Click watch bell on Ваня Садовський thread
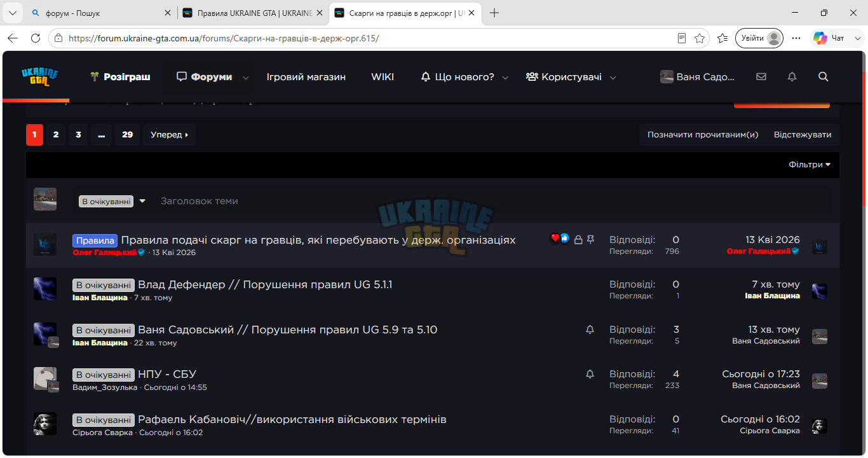The image size is (868, 458). click(x=590, y=330)
